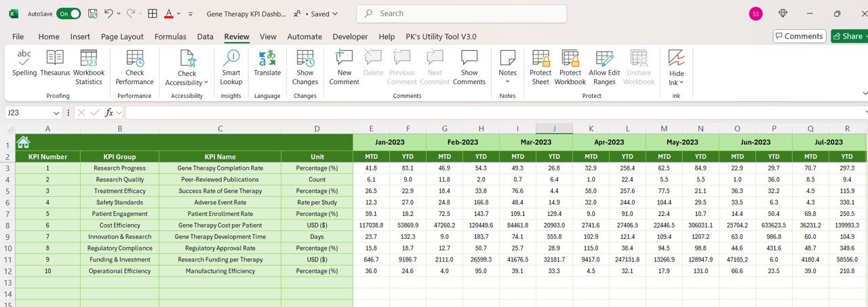Expand the Undo history dropdown

click(x=119, y=14)
